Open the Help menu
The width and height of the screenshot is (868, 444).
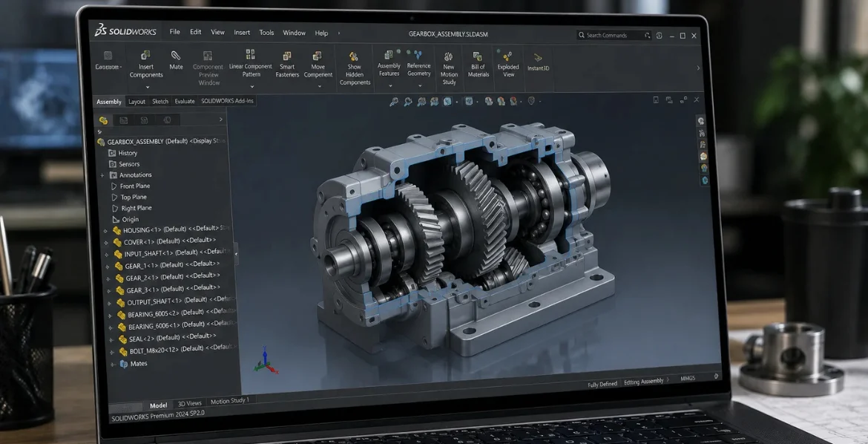point(321,33)
